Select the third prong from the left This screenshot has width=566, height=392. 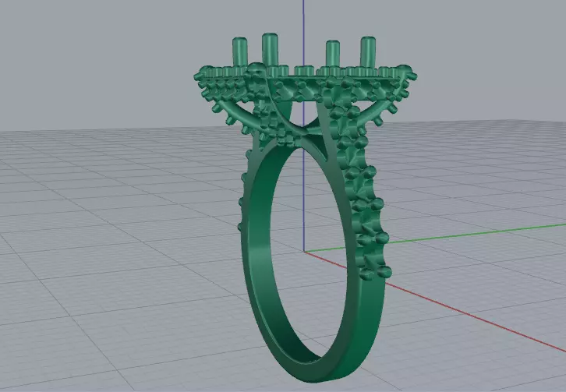point(332,53)
